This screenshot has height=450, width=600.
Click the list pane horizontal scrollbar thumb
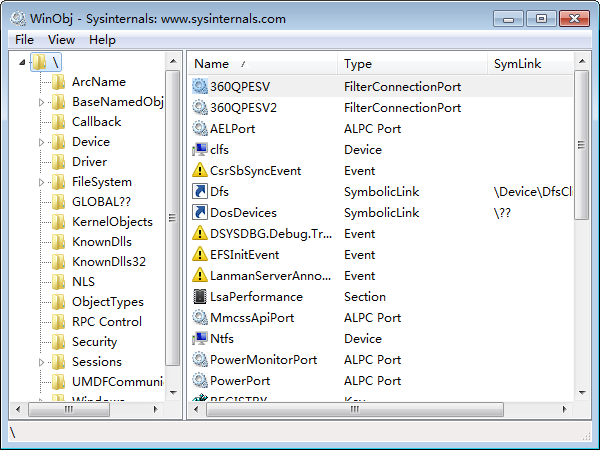[355, 409]
